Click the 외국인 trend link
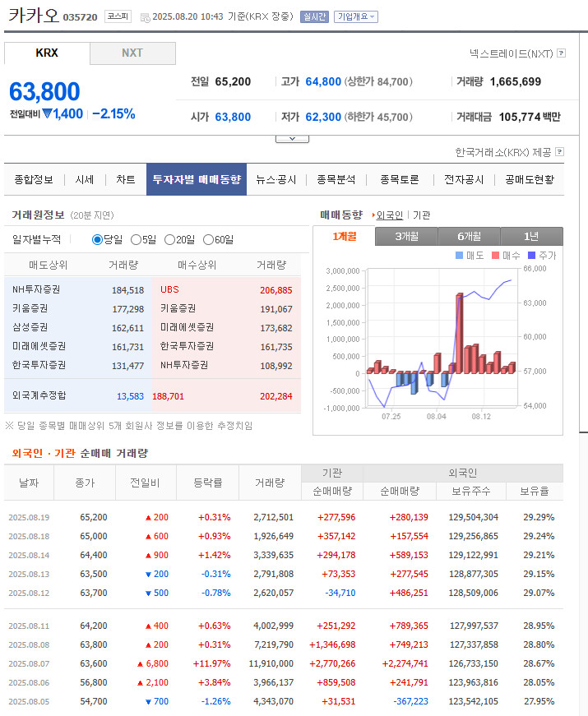 390,215
